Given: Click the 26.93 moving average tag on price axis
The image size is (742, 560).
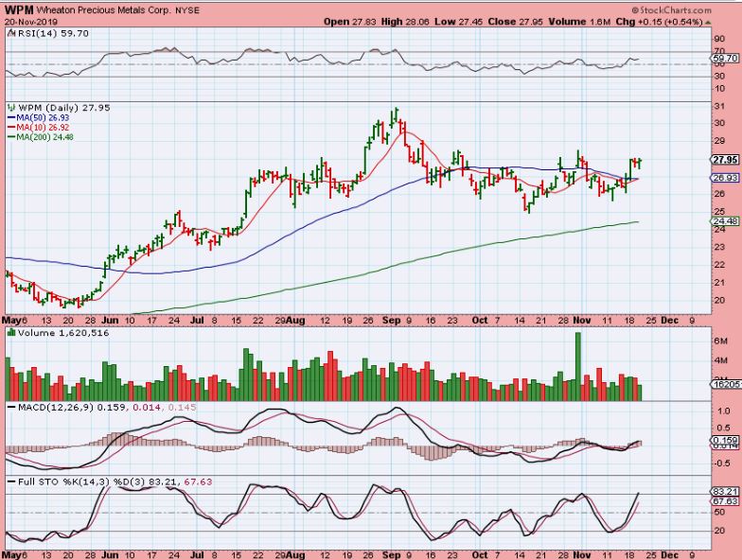Looking at the screenshot, I should (x=725, y=178).
